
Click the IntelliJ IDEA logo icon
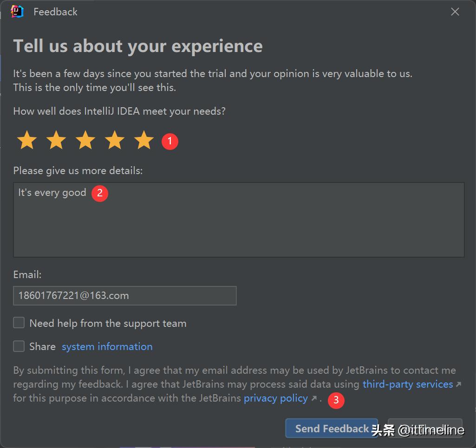pos(17,12)
